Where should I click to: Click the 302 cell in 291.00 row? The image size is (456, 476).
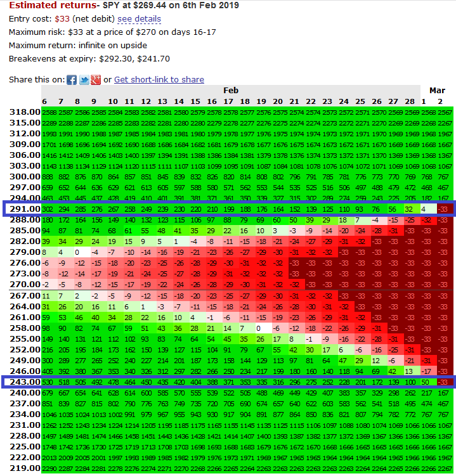click(x=48, y=209)
